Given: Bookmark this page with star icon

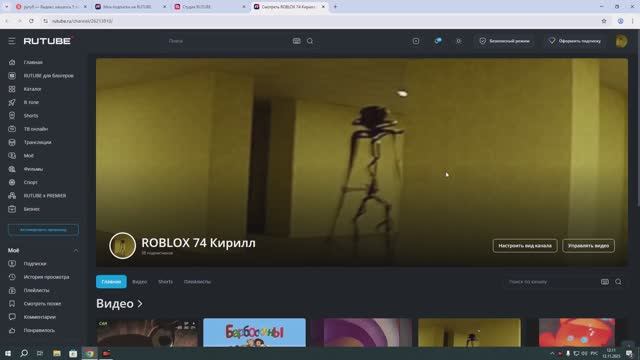Looking at the screenshot, I should (604, 21).
